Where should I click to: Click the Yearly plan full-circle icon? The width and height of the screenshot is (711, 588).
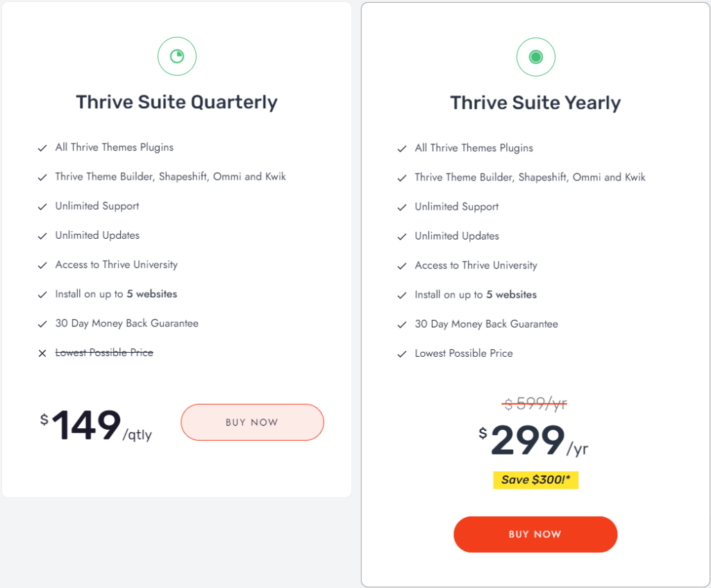536,57
